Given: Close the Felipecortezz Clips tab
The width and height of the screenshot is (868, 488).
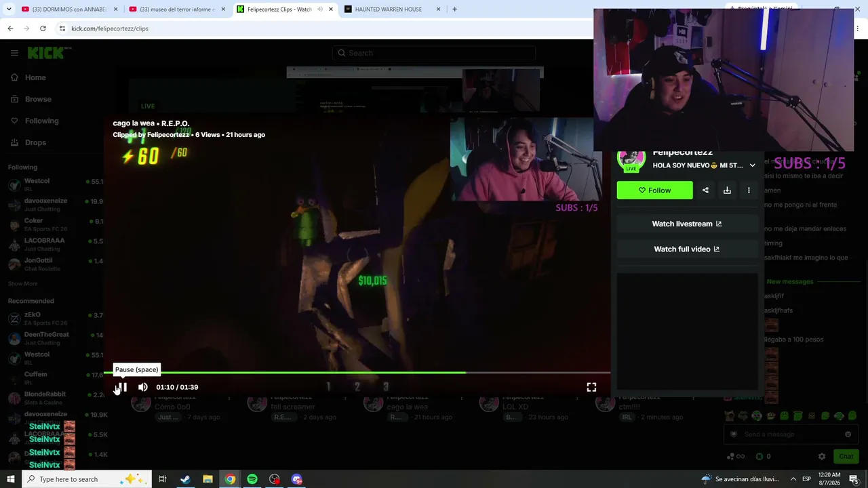Looking at the screenshot, I should [331, 9].
